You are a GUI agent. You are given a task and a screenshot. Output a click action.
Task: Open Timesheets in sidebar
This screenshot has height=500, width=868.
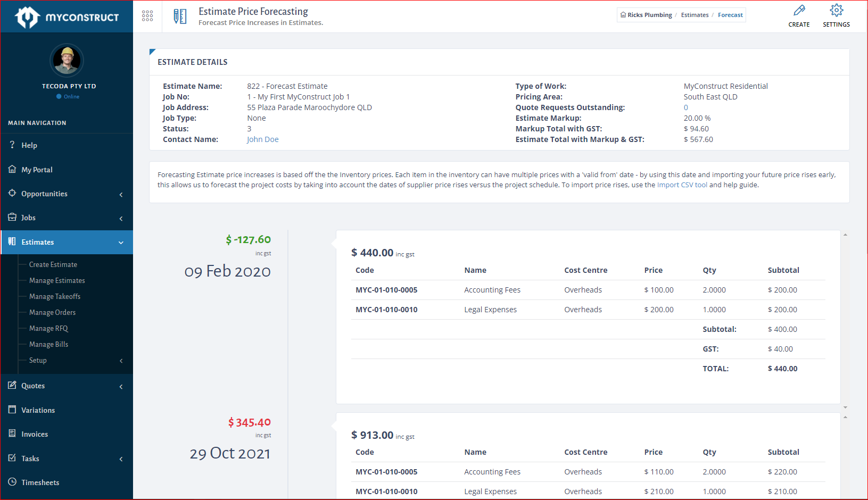coord(40,482)
